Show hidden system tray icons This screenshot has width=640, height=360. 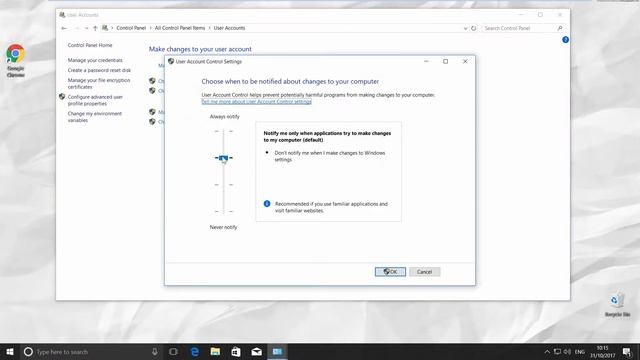[x=547, y=351]
